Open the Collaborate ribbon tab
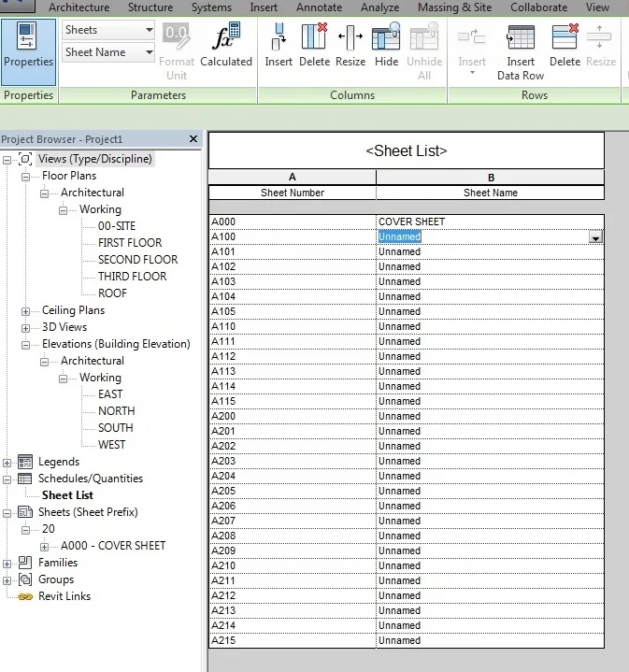Screen dimensions: 629x672 point(538,7)
